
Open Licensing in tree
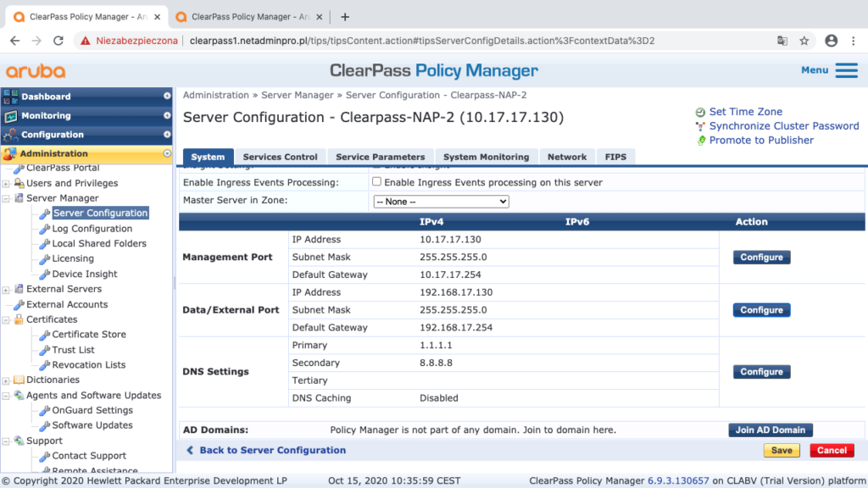[73, 258]
